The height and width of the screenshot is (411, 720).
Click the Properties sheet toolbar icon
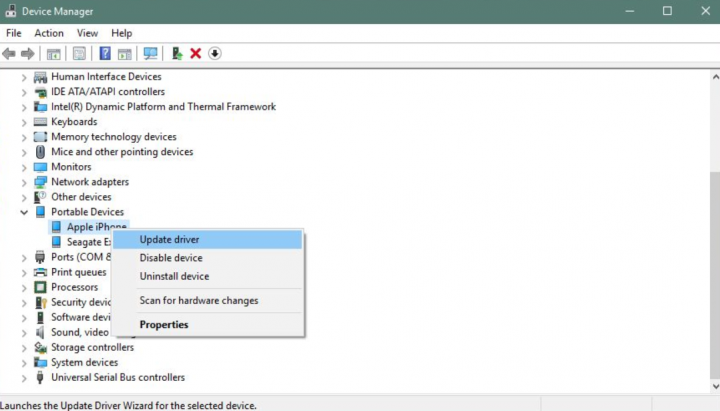click(x=79, y=53)
